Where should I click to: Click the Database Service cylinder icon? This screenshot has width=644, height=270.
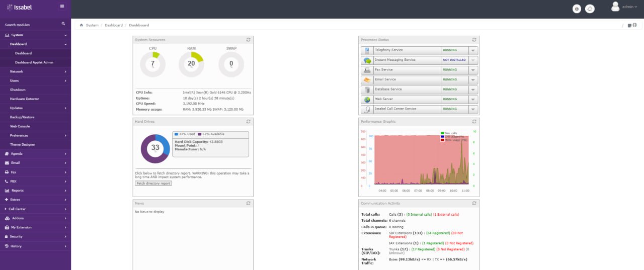[x=367, y=89]
